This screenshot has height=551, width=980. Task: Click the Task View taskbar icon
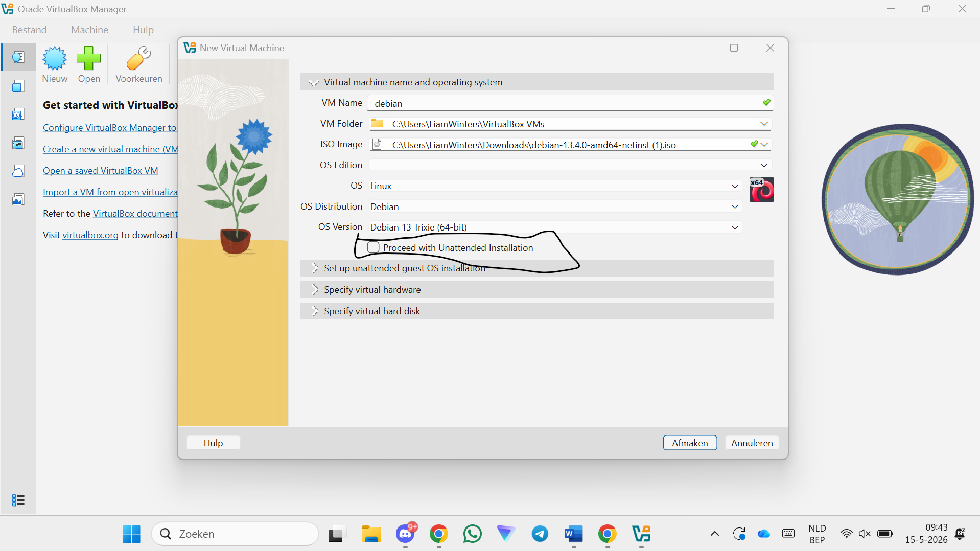click(337, 534)
